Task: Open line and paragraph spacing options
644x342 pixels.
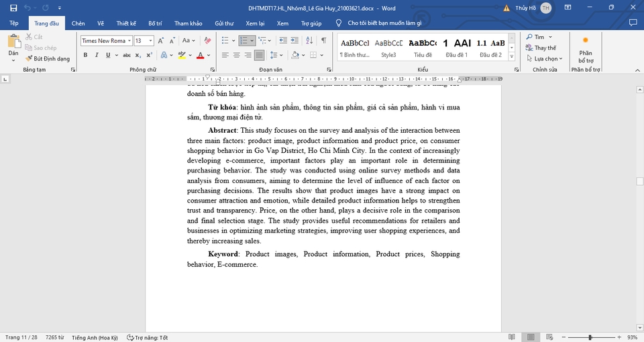Action: 274,55
